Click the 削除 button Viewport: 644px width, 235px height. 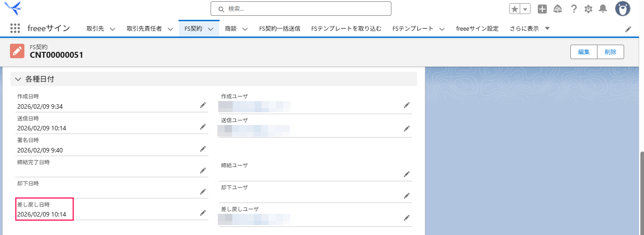[611, 52]
